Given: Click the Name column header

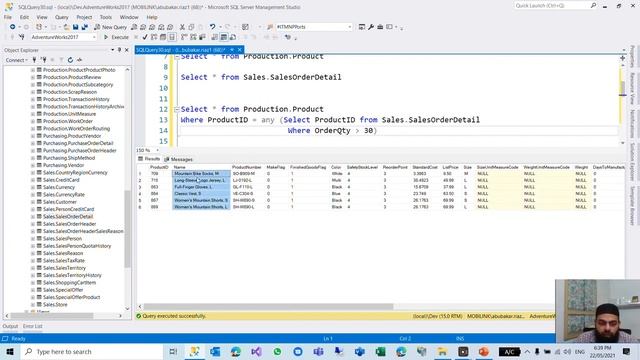Looking at the screenshot, I should click(x=201, y=167).
